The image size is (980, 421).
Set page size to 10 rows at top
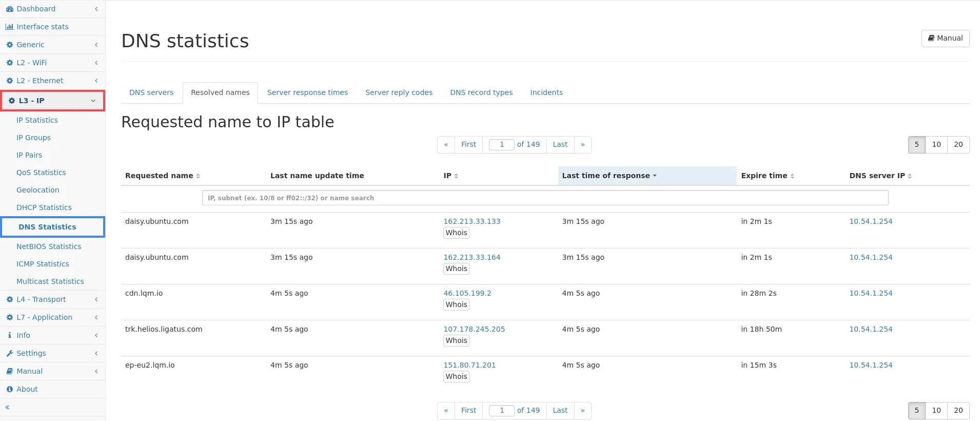[936, 145]
